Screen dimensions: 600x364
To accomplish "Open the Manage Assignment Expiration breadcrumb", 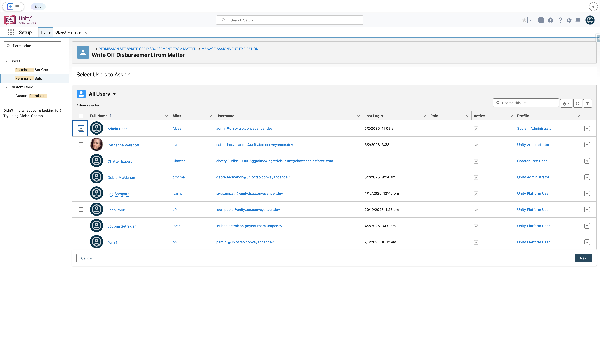I will (x=230, y=49).
